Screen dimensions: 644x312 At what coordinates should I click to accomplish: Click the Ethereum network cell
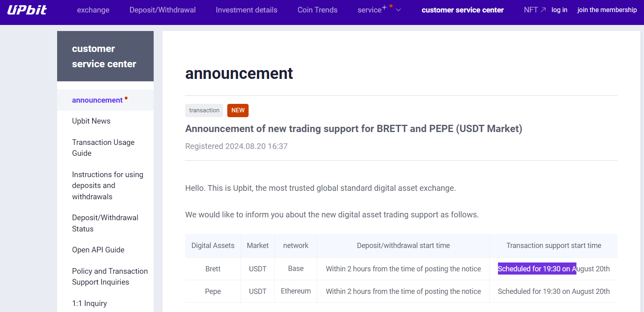296,291
